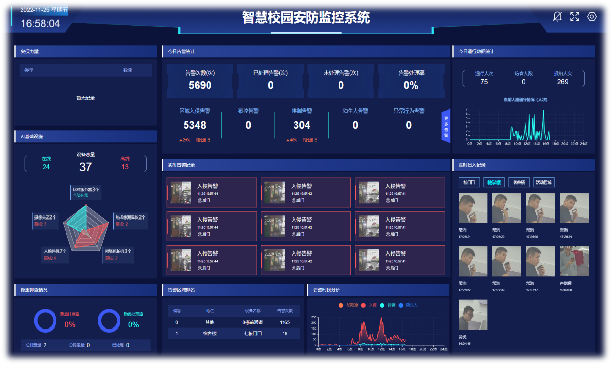613x366 pixels.
Task: Toggle the cyan series legend dot
Action: 382,305
